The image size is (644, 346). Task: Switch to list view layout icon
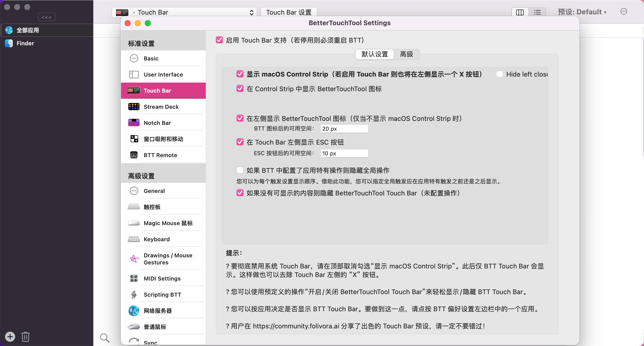(537, 12)
